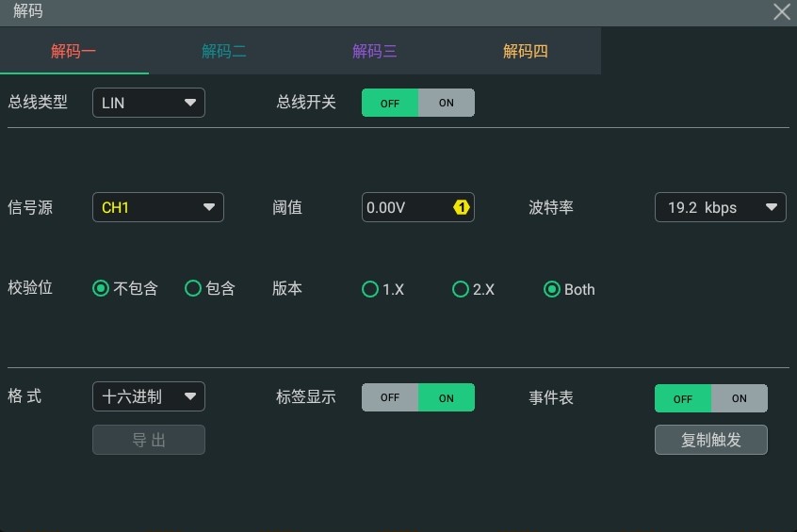797x532 pixels.
Task: Turn the 标签显示 switch OFF
Action: point(390,397)
